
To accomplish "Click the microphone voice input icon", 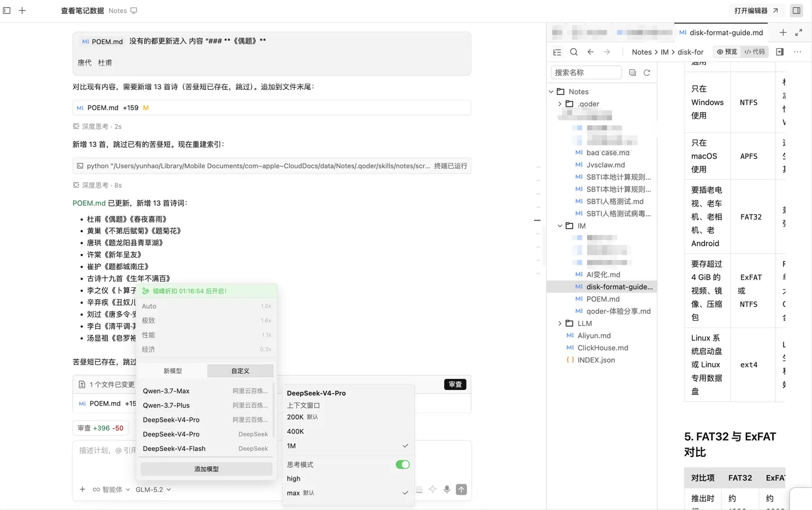I will (x=447, y=489).
